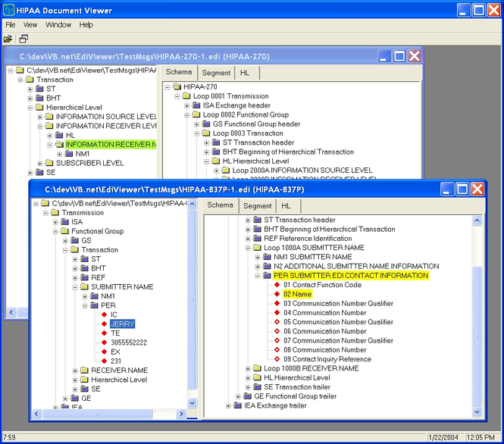The height and width of the screenshot is (444, 504).
Task: Expand RECEIVER NAME in 837P tree
Action: [x=75, y=371]
